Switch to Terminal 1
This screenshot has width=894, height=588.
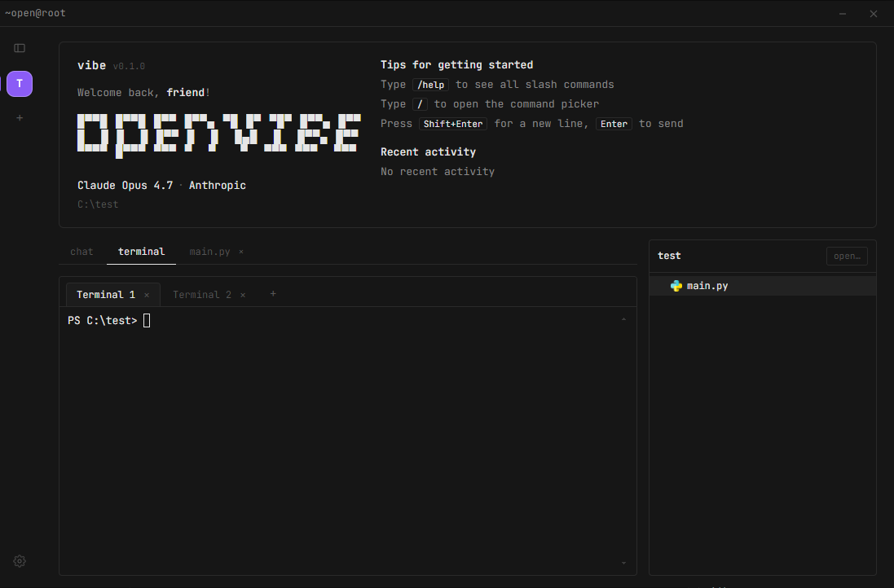(106, 295)
